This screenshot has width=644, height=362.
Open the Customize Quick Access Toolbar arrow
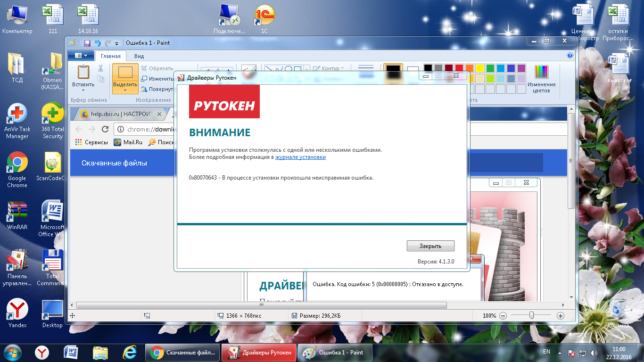[117, 43]
